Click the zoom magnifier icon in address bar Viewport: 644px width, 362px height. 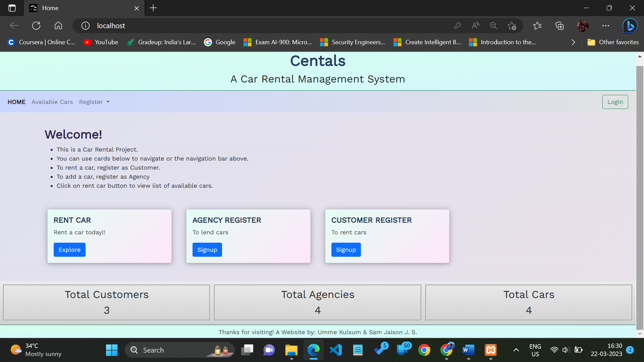[493, 26]
